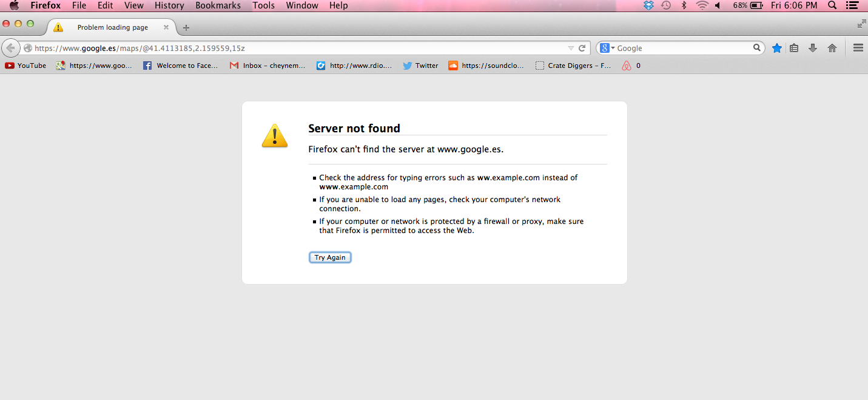Open the Window menu
868x400 pixels.
pos(301,5)
